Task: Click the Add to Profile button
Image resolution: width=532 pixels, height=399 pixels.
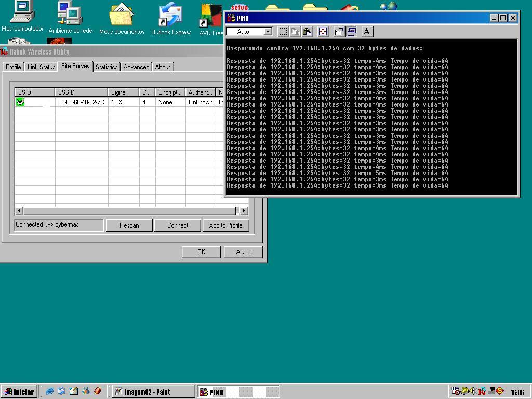Action: tap(225, 225)
